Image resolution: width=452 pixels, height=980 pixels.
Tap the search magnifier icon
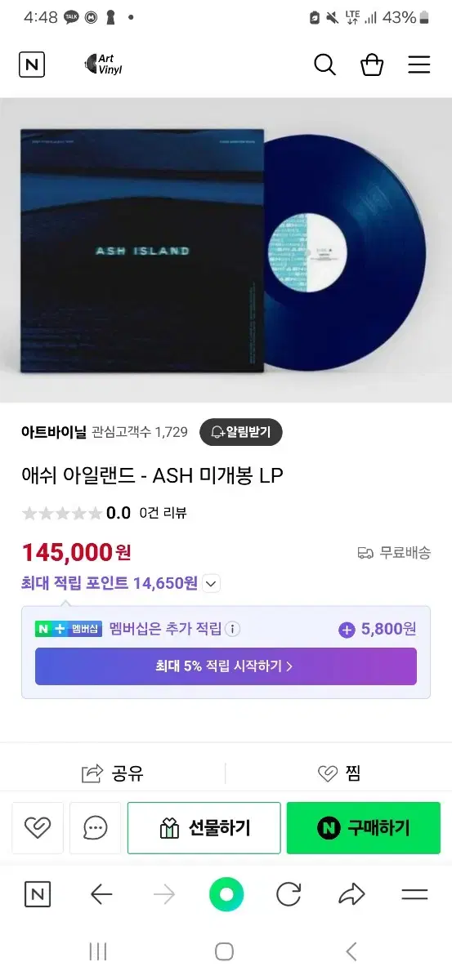pos(325,65)
